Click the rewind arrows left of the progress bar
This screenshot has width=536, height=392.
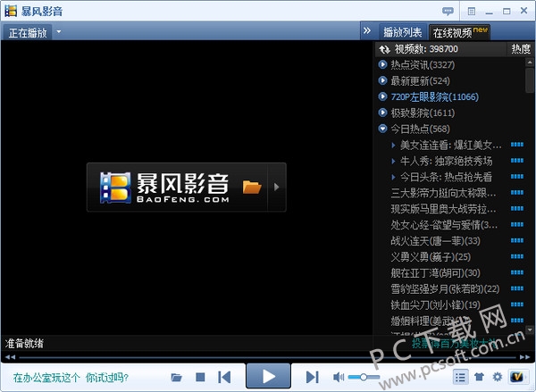pos(10,357)
